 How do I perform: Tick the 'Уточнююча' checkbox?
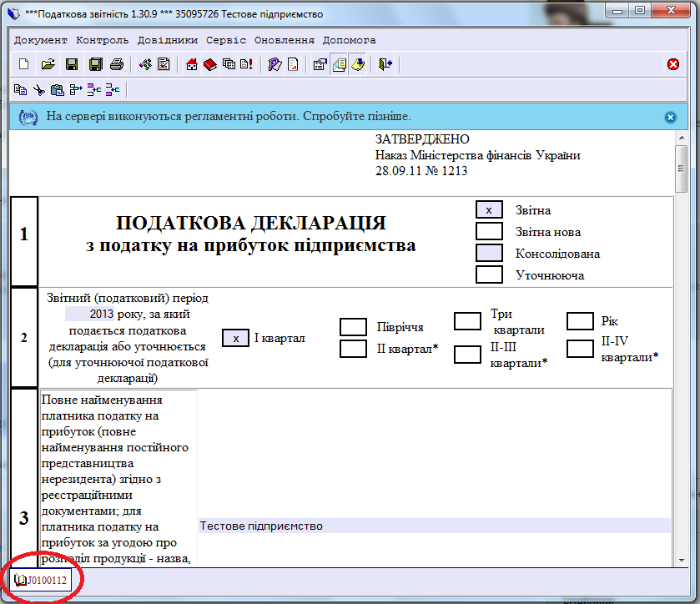point(489,274)
